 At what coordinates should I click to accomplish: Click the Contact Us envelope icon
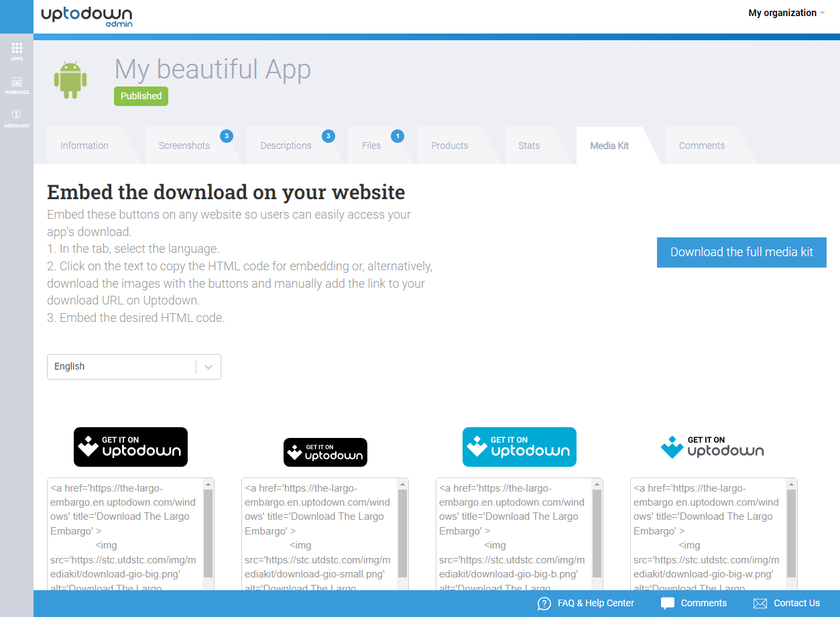click(760, 604)
